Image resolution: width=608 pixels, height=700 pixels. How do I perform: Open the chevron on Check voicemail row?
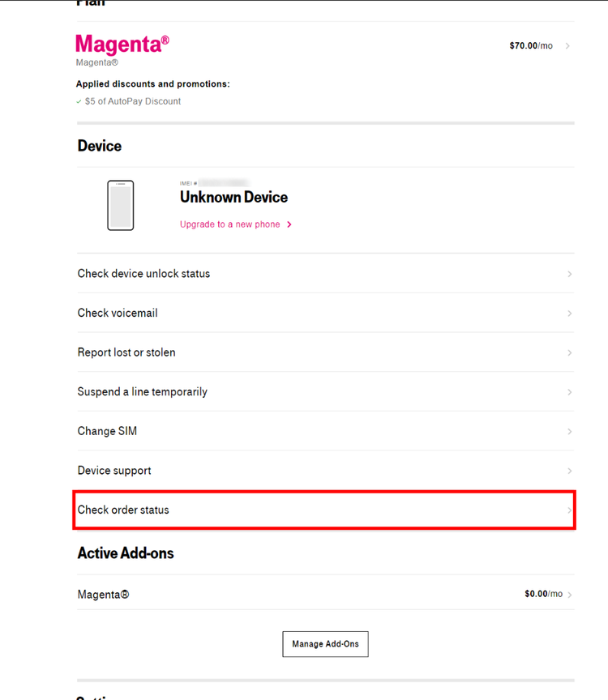(x=570, y=314)
